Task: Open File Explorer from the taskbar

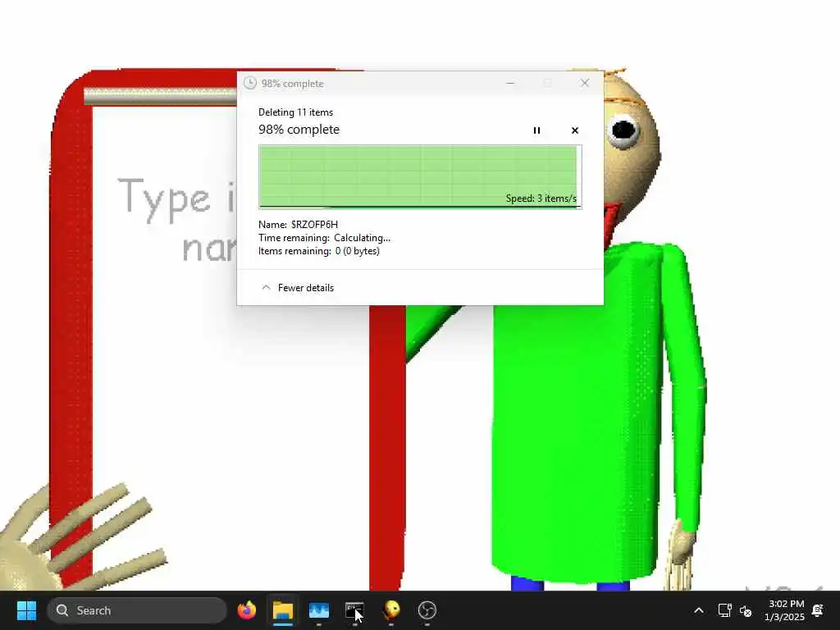Action: pyautogui.click(x=283, y=610)
